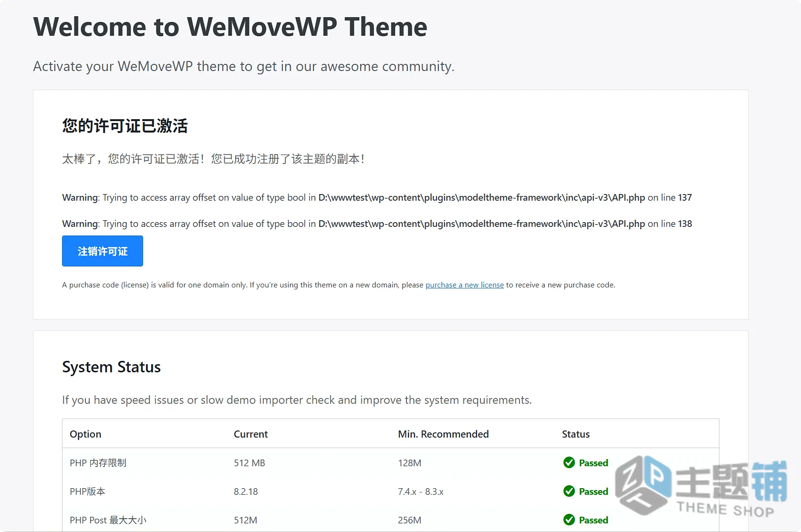Click Passed text in PHP 内存限制 row
The width and height of the screenshot is (801, 532).
(x=593, y=463)
